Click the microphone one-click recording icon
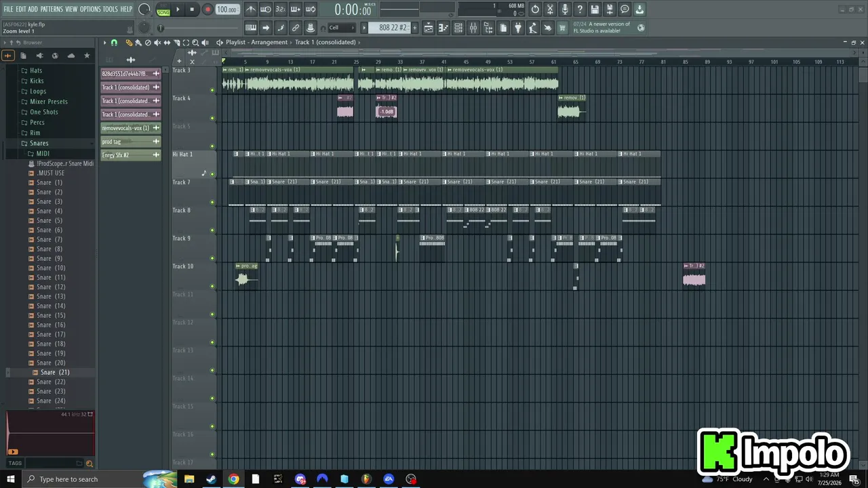The image size is (868, 488). click(565, 9)
